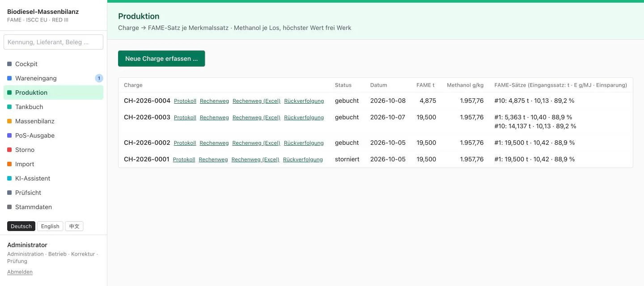Click the orange Import square icon
The height and width of the screenshot is (286, 644).
coord(9,164)
